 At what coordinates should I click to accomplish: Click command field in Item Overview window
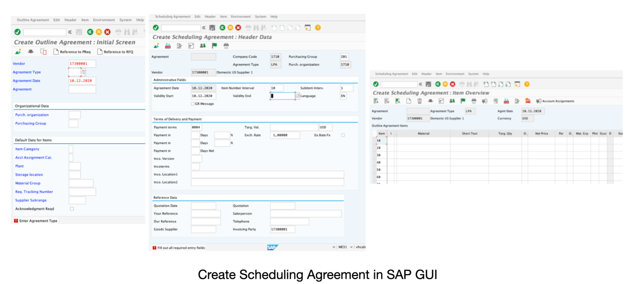[x=399, y=84]
